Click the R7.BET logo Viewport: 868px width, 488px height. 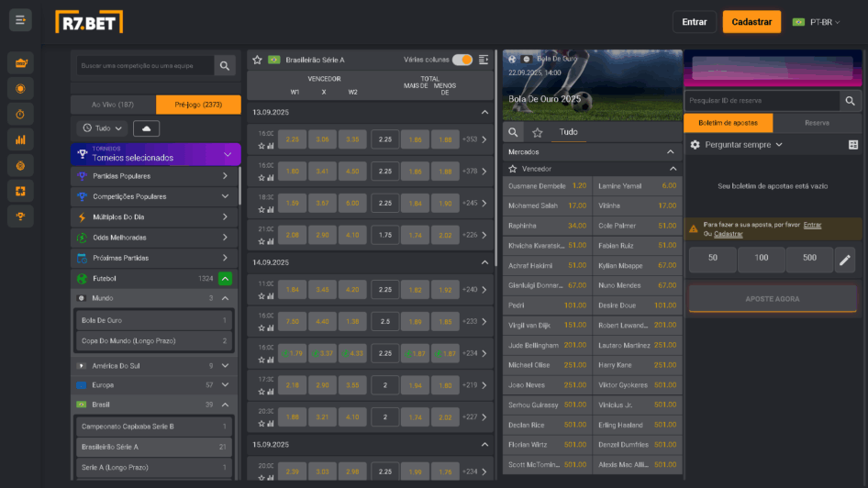point(89,22)
